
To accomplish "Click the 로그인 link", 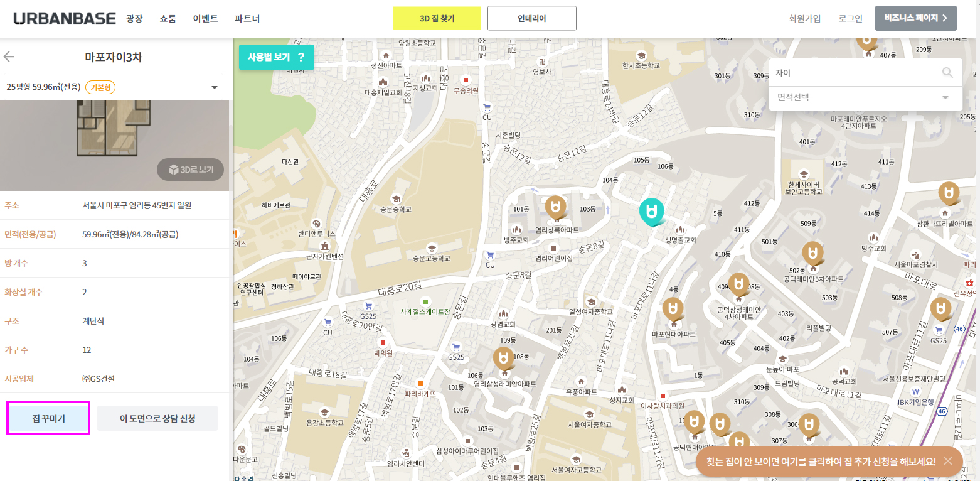I will tap(850, 19).
